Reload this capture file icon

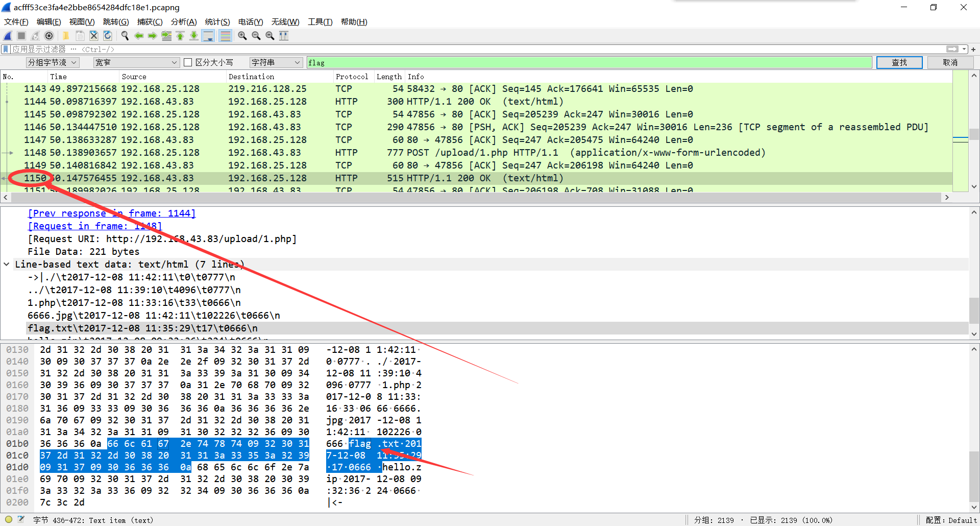[108, 36]
